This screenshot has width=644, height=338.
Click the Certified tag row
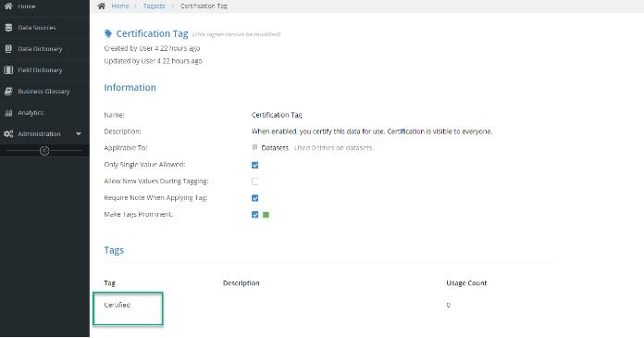(328, 305)
